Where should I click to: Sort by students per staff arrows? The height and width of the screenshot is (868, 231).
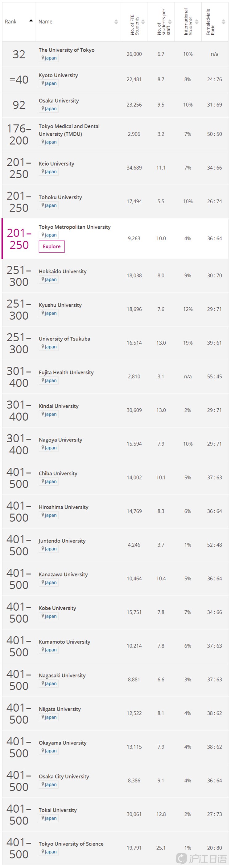pyautogui.click(x=170, y=22)
